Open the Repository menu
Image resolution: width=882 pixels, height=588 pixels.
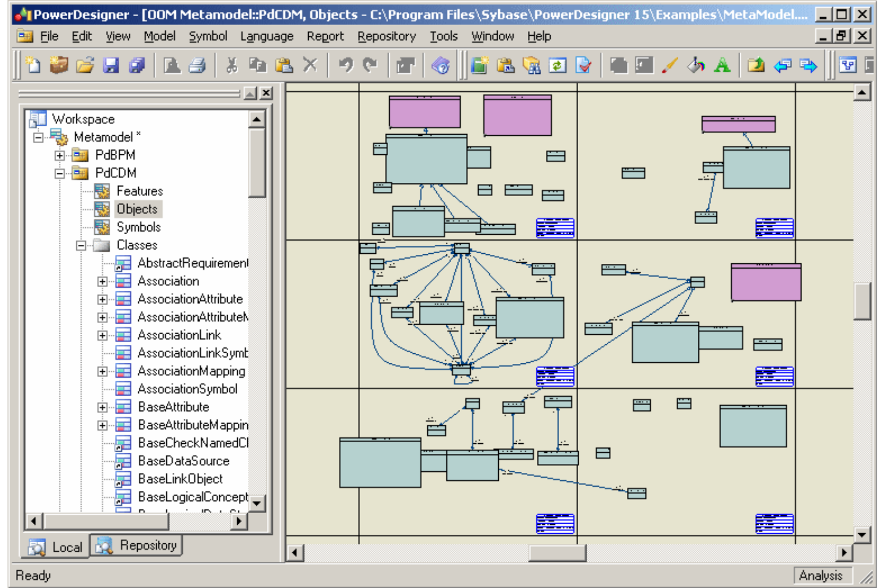(386, 36)
